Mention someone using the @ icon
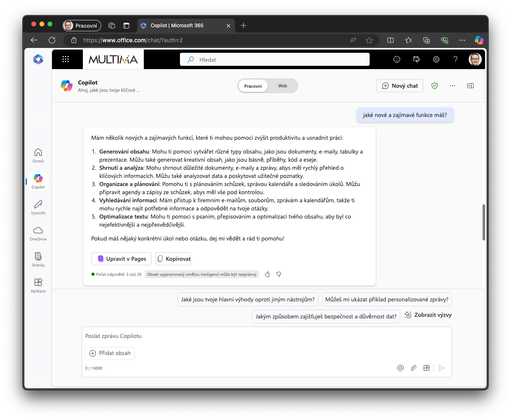Image resolution: width=511 pixels, height=420 pixels. pos(401,368)
